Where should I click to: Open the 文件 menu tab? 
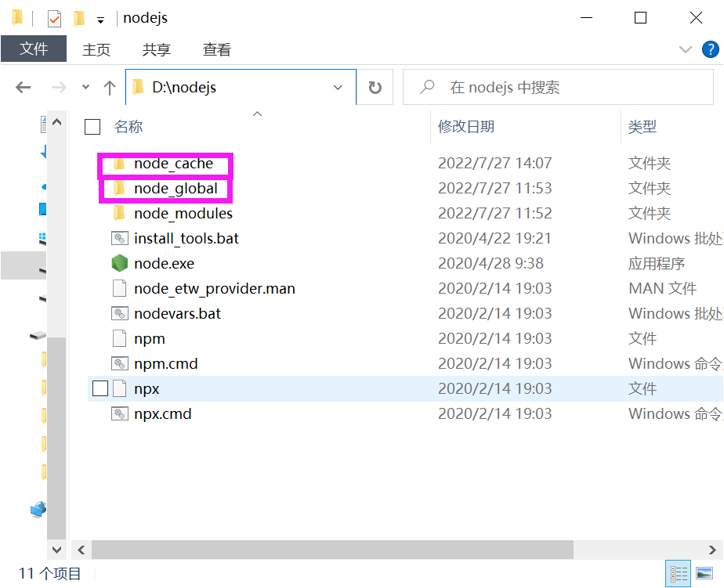[x=34, y=49]
